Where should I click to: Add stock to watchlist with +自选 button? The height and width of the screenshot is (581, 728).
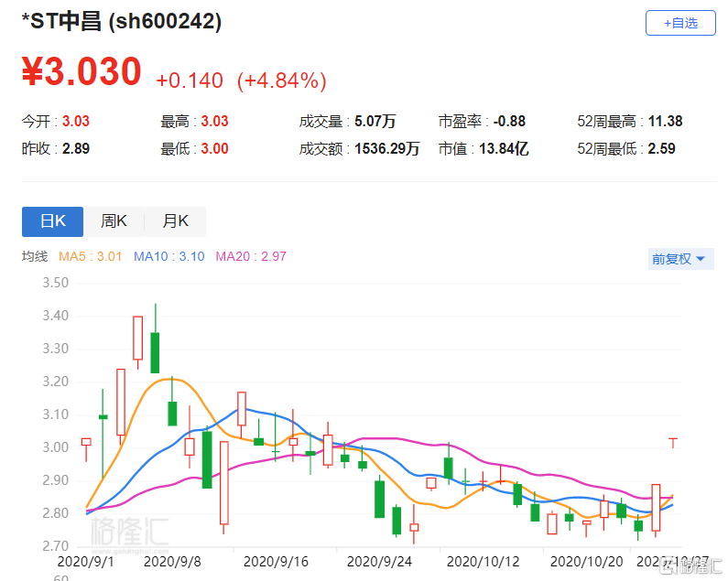680,23
